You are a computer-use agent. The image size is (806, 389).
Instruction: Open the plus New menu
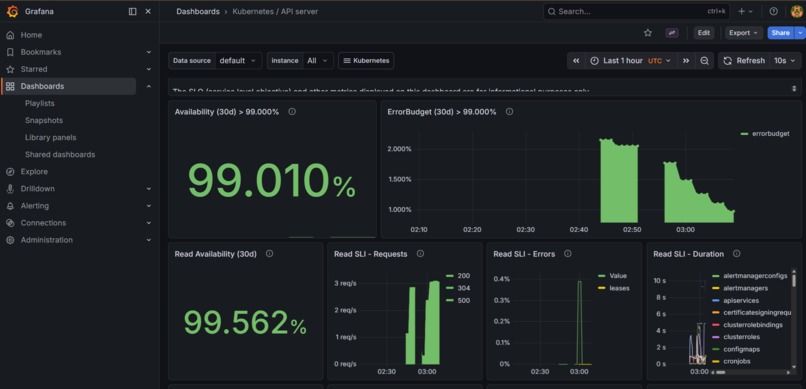click(x=745, y=11)
